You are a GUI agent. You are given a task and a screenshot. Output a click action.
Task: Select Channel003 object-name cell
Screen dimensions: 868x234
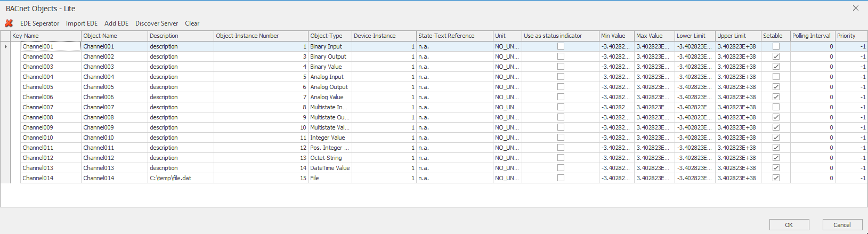pyautogui.click(x=115, y=67)
